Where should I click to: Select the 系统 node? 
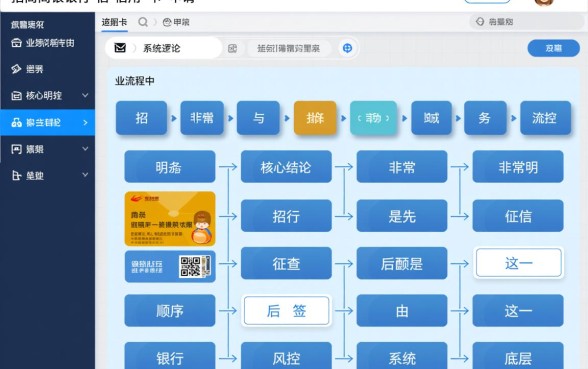pos(402,356)
